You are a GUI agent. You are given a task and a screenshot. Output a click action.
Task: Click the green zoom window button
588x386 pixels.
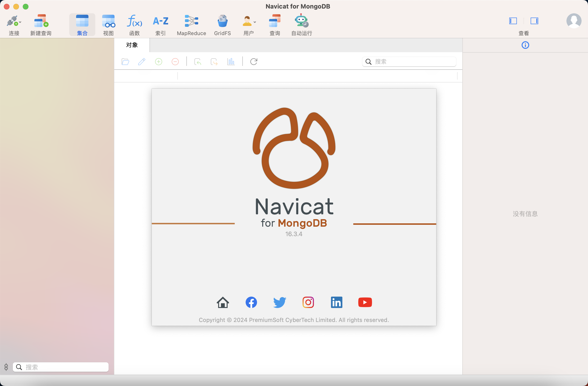(x=26, y=7)
